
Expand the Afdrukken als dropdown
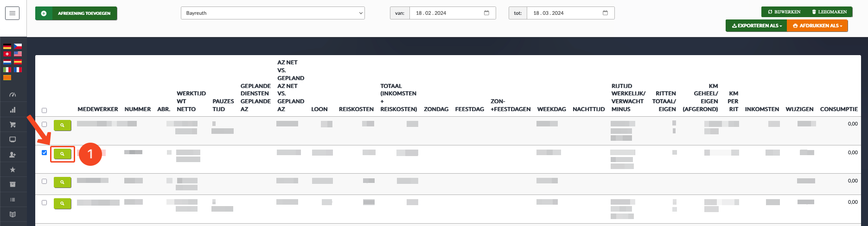tap(817, 26)
